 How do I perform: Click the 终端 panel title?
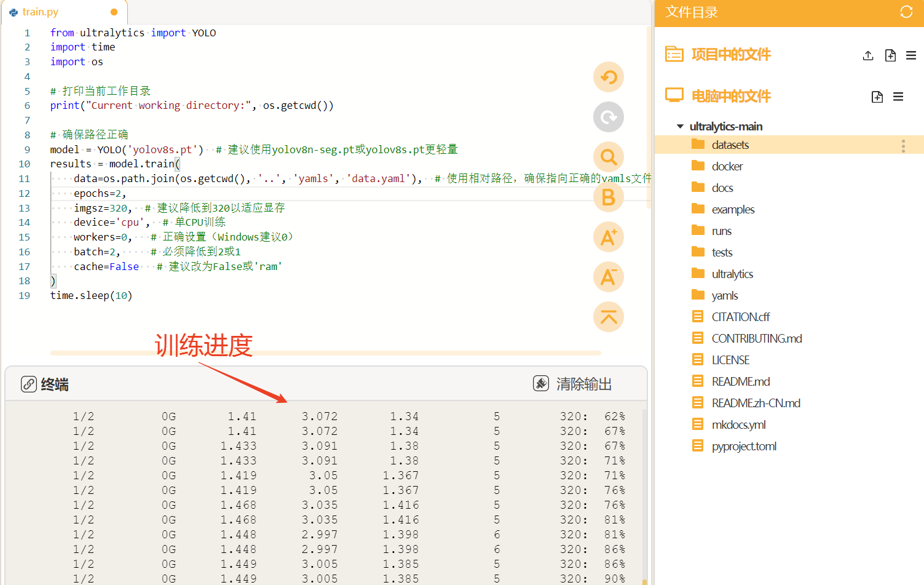click(55, 384)
